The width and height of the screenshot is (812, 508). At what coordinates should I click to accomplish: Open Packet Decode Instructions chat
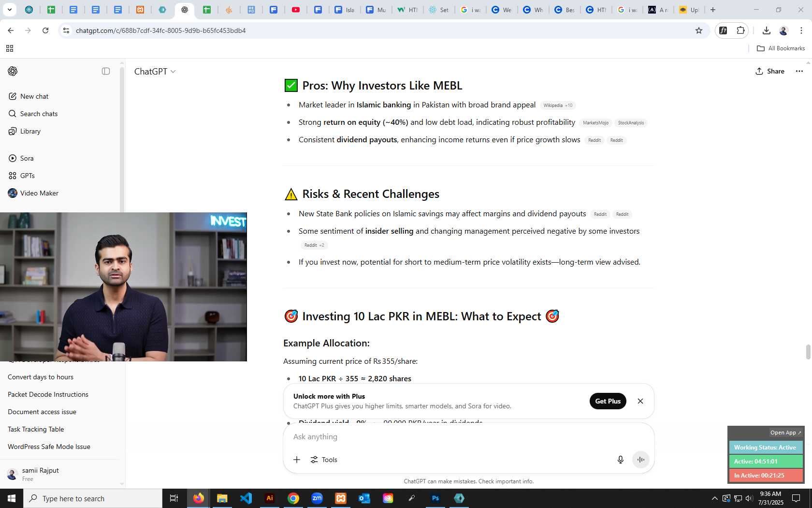(48, 394)
